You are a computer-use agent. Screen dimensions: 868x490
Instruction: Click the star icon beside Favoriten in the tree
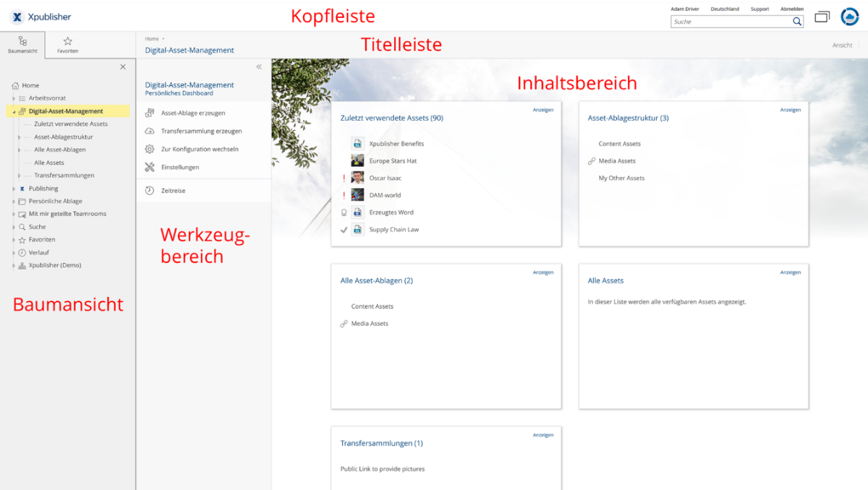pos(22,240)
